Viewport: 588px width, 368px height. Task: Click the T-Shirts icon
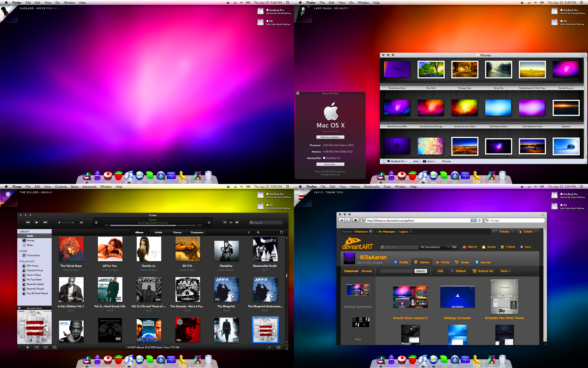(502, 247)
